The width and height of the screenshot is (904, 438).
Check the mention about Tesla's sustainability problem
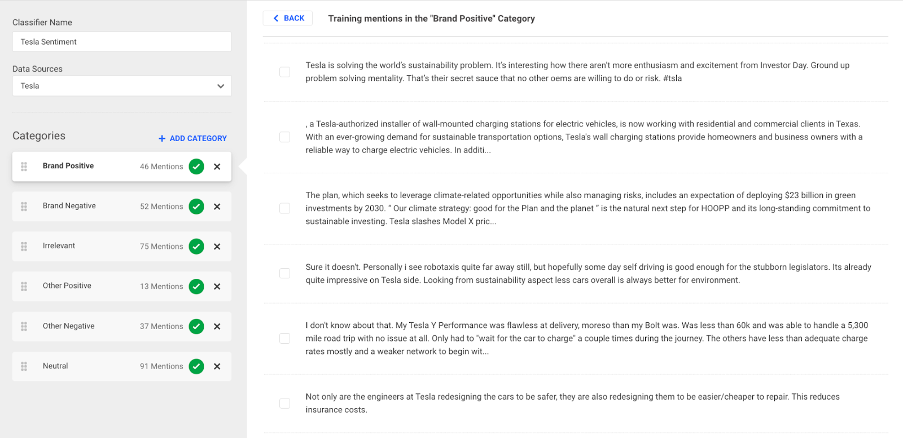coord(285,71)
